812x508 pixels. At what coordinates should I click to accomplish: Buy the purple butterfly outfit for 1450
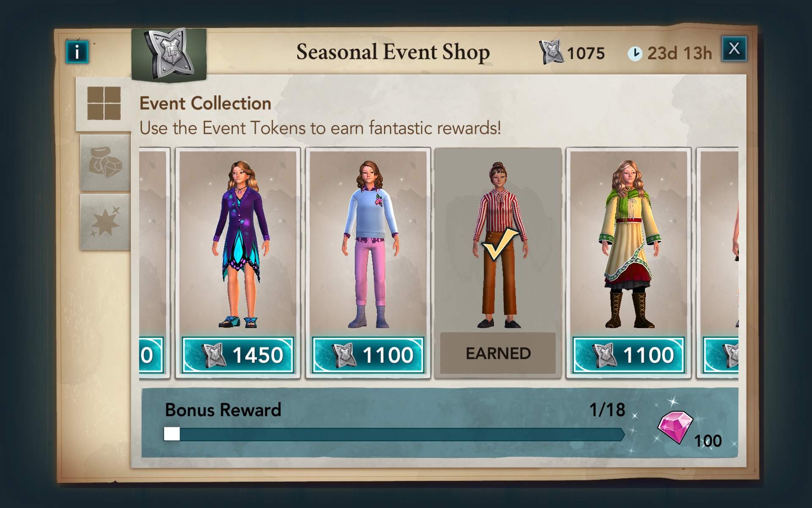click(x=238, y=355)
